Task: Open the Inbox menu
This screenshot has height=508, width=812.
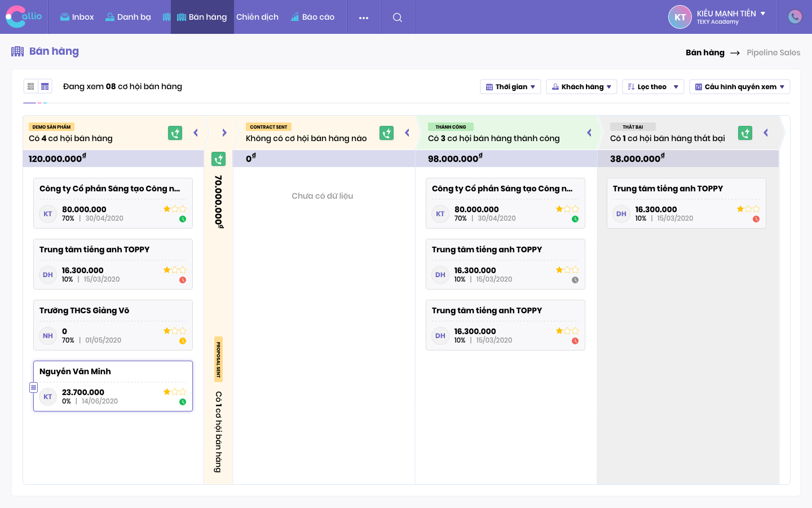Action: (x=77, y=17)
